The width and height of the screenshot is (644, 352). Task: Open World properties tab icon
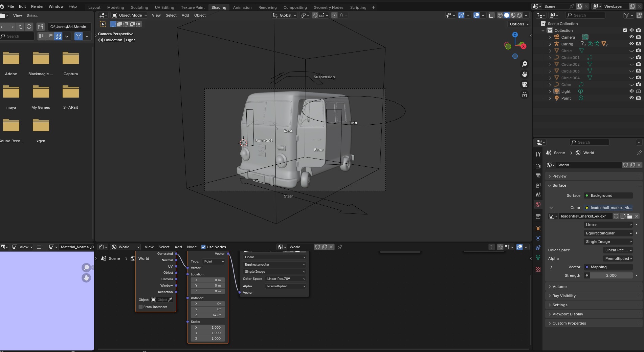pos(538,204)
